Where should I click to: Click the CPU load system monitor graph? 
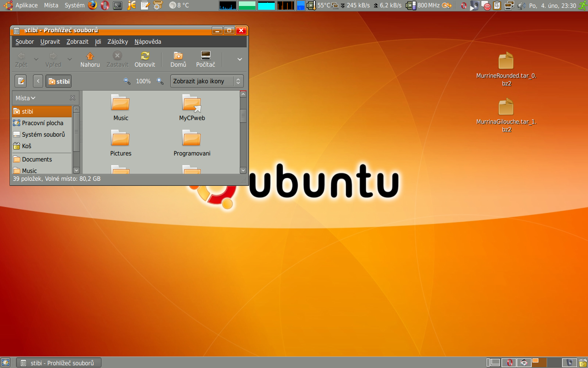tap(228, 6)
